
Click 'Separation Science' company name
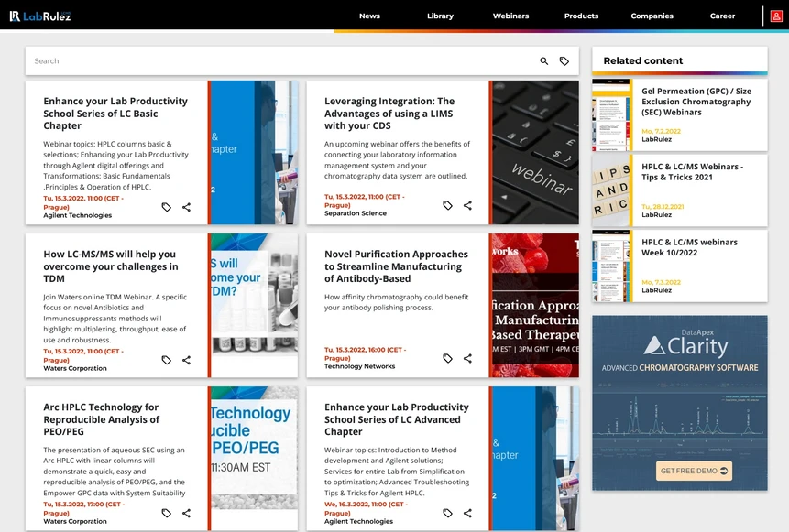(x=356, y=213)
